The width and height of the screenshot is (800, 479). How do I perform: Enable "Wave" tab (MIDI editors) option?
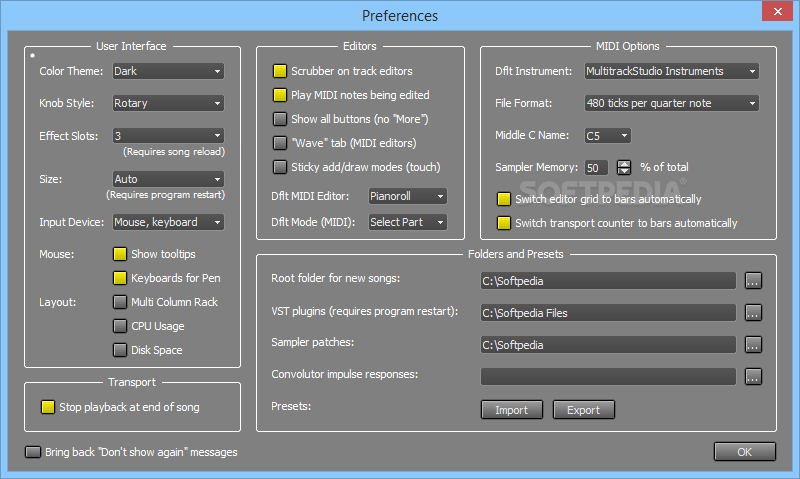280,143
